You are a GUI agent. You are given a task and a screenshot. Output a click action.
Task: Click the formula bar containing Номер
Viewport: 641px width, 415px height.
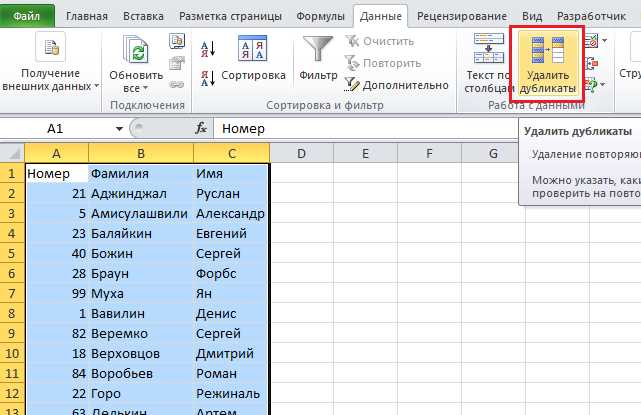coord(364,129)
